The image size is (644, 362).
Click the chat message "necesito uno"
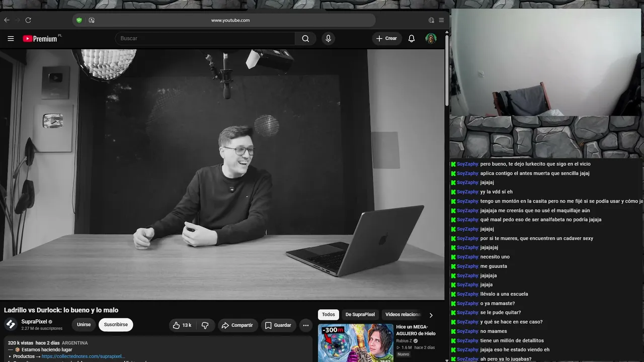point(495,257)
